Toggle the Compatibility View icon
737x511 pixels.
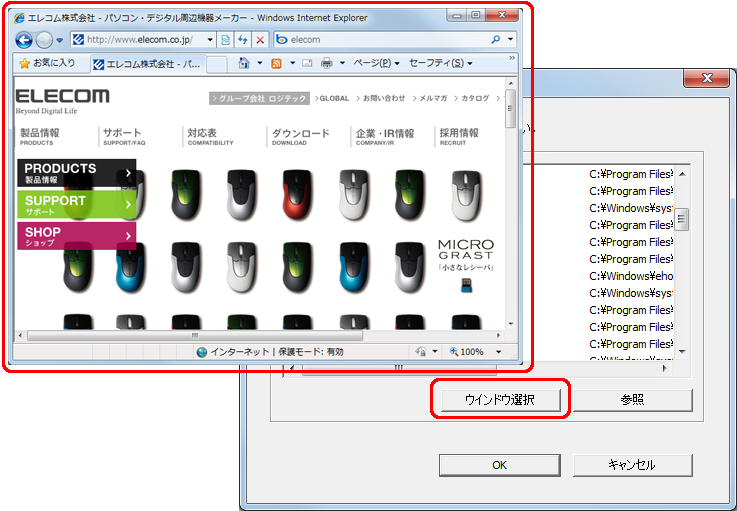[x=226, y=40]
